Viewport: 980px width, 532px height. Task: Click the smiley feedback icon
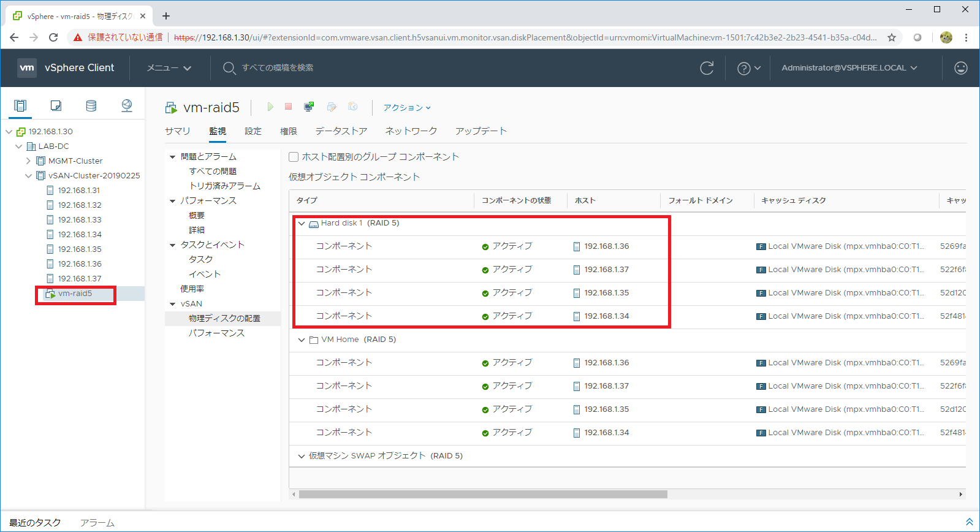(961, 68)
